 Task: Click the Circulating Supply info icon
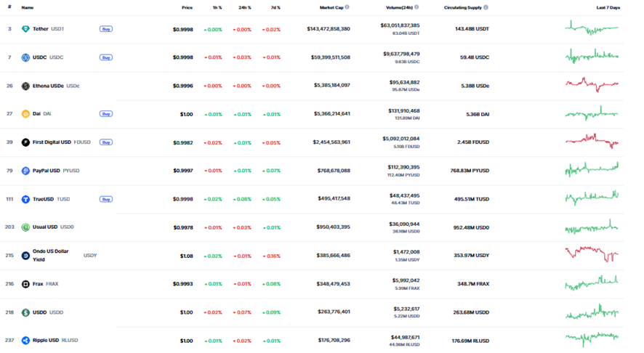click(x=486, y=7)
